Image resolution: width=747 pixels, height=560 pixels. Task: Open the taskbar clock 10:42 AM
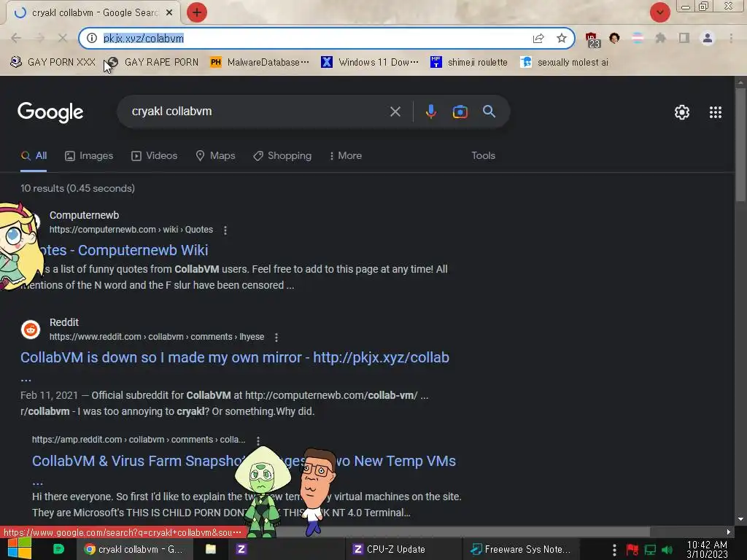[708, 549]
